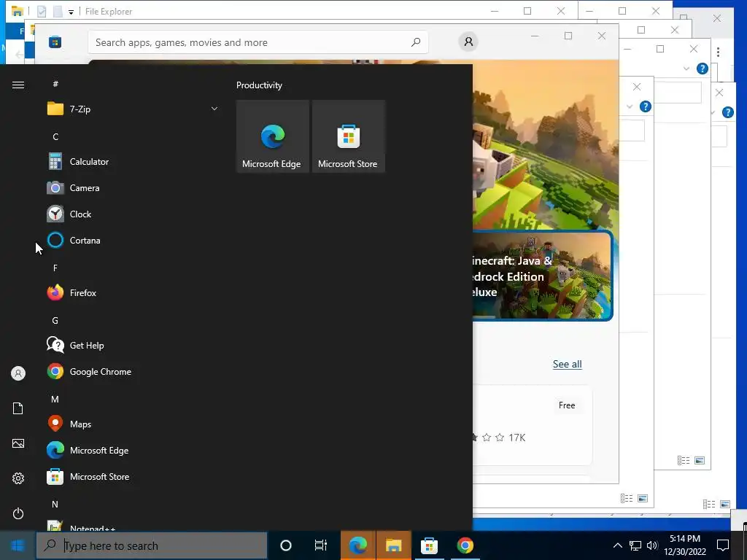Open the Start menu hamburger expand icon

pos(18,85)
